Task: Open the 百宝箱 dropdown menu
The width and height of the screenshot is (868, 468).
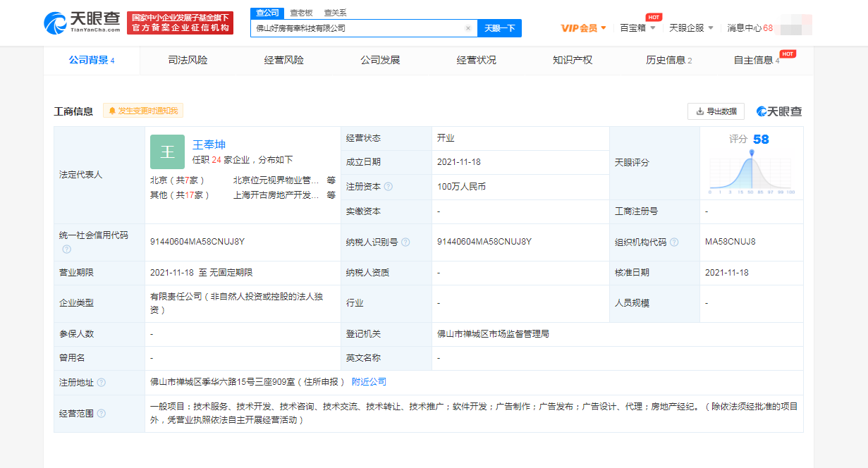Action: (637, 28)
